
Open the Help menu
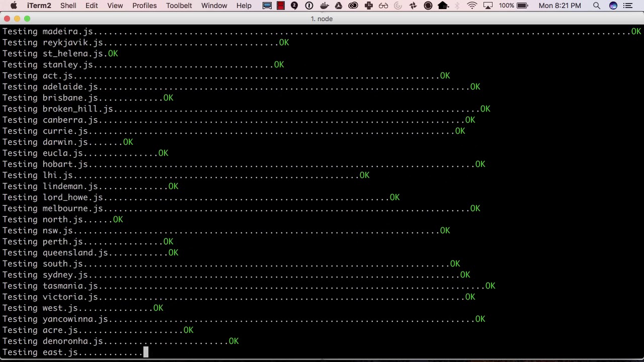click(244, 6)
